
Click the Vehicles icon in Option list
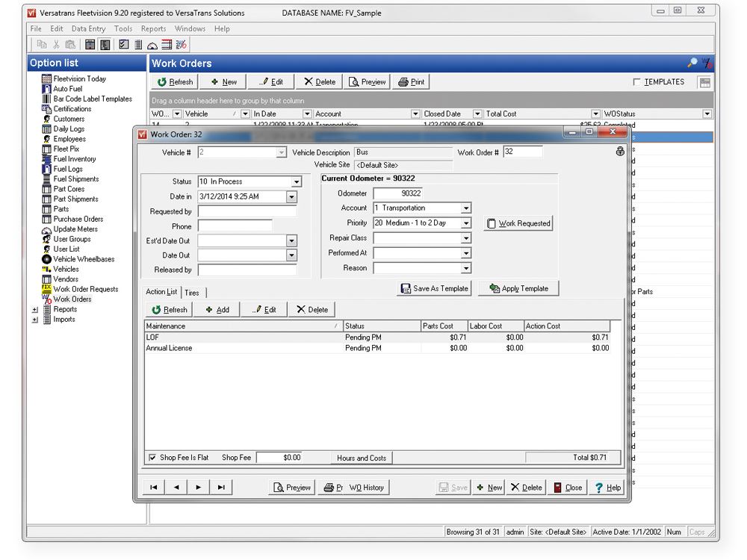pyautogui.click(x=46, y=269)
